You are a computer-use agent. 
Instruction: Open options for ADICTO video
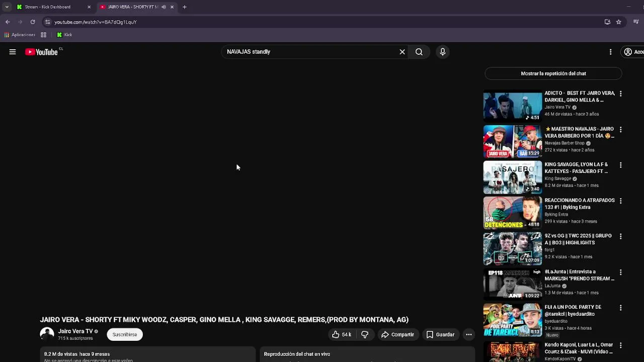click(x=620, y=94)
